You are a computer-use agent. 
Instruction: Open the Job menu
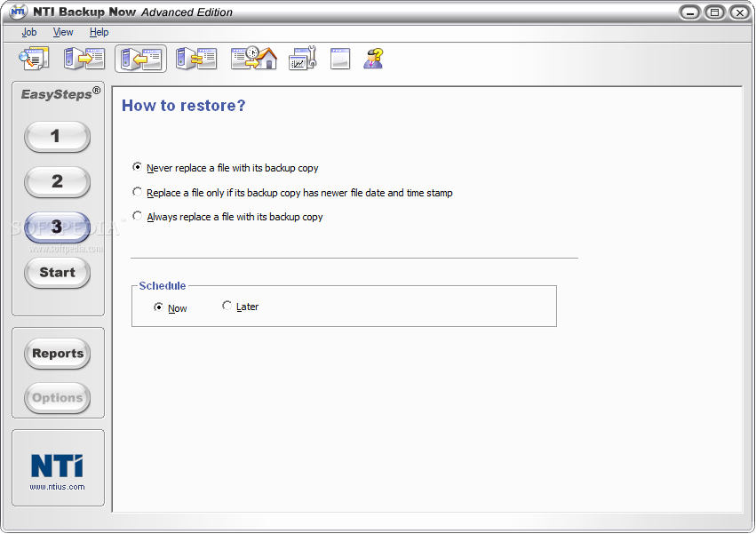pos(29,32)
